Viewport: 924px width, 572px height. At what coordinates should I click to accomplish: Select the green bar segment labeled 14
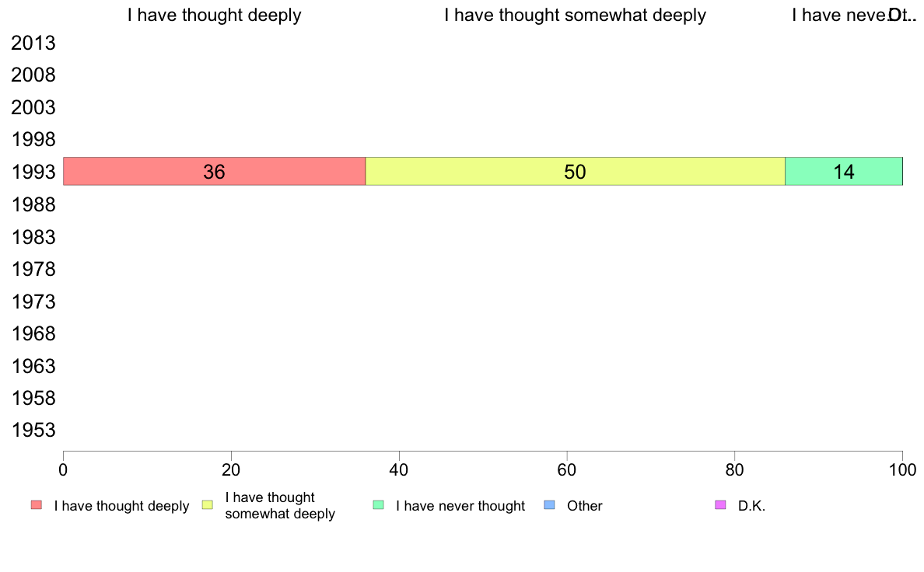click(844, 172)
